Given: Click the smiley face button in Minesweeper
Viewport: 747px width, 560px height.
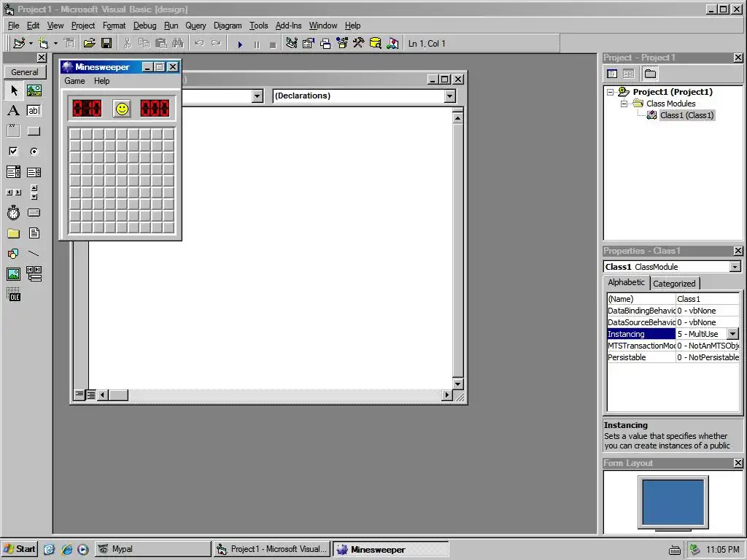Looking at the screenshot, I should pyautogui.click(x=122, y=109).
